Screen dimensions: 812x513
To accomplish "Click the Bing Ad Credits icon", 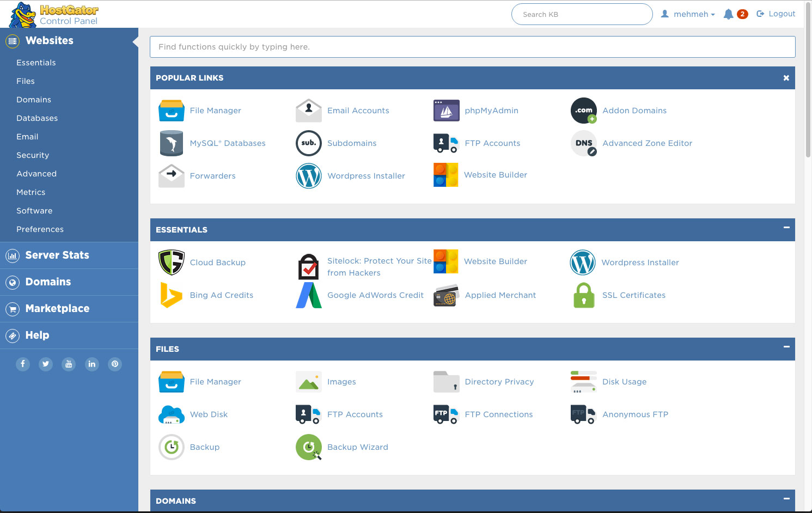I will 171,295.
